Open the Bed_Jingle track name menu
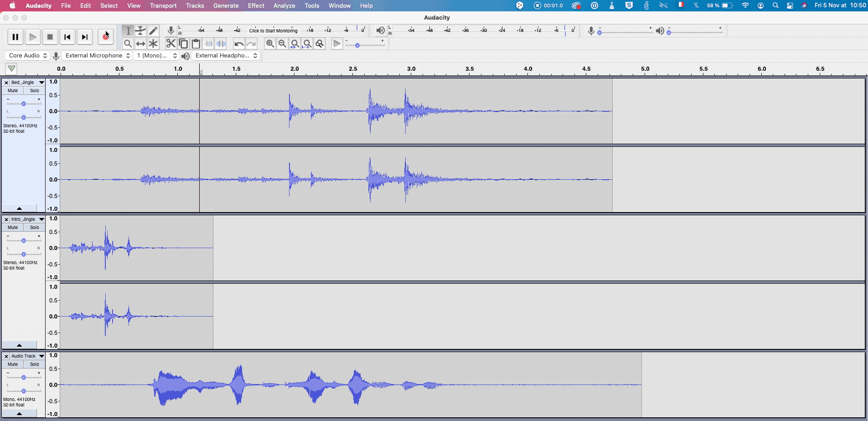 point(27,83)
